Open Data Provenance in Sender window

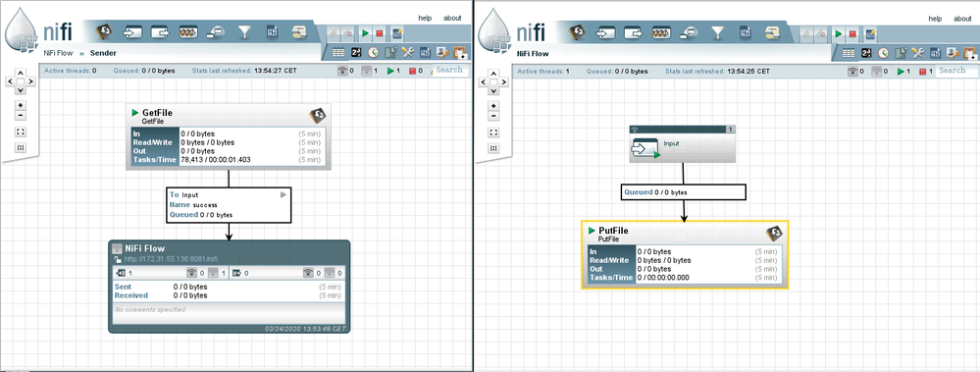pyautogui.click(x=391, y=53)
